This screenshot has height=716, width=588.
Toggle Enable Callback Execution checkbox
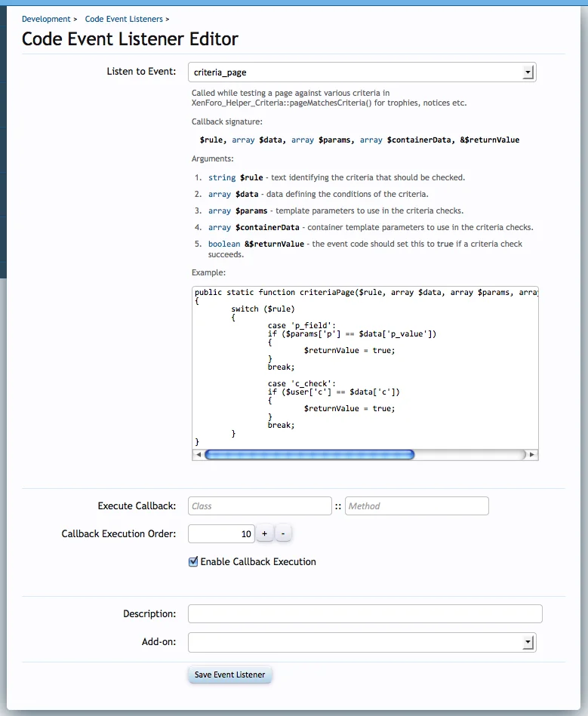point(193,561)
